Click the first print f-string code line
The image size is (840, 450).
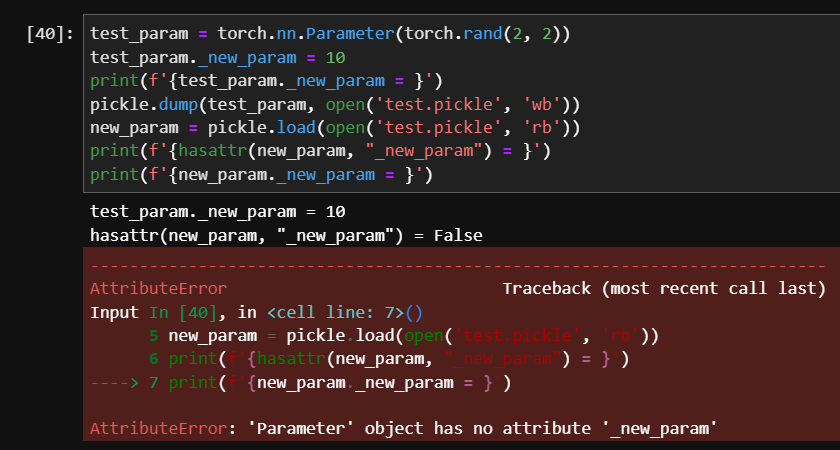click(266, 81)
